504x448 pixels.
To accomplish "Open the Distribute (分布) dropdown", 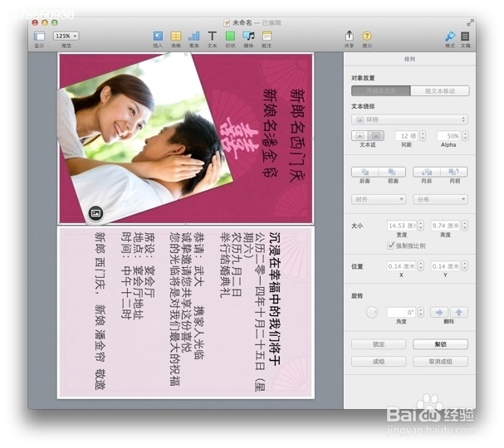I will 440,199.
